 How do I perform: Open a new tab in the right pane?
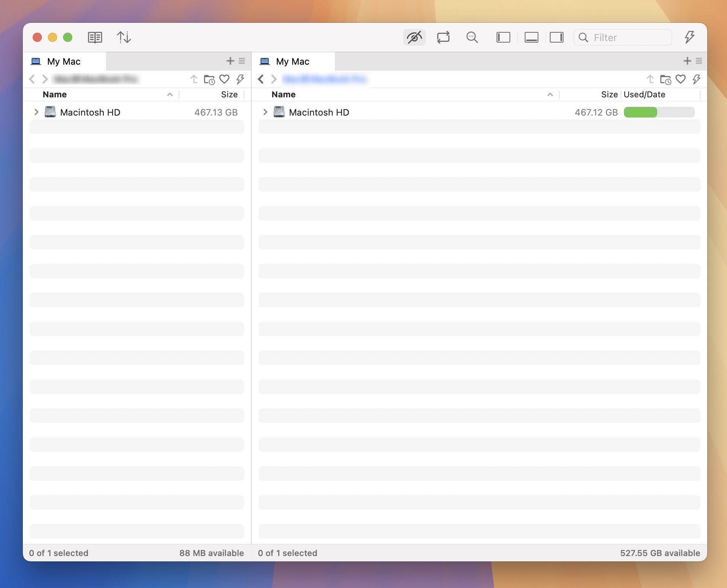pos(687,61)
